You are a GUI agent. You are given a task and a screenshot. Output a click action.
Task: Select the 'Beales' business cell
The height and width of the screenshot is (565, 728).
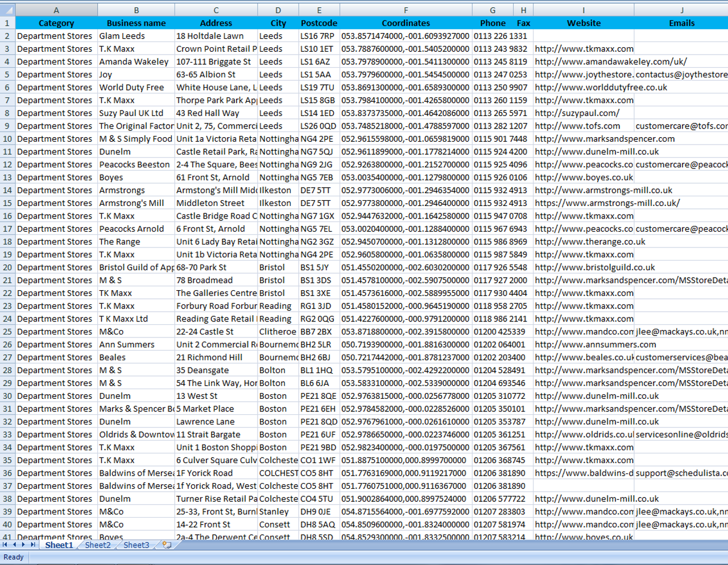click(136, 357)
